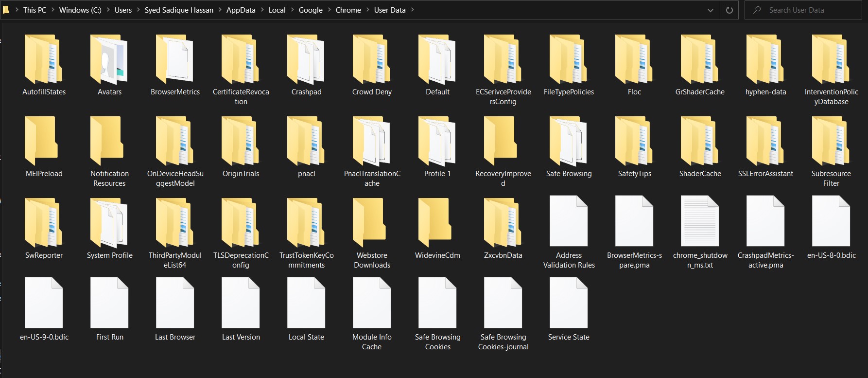Screen dimensions: 868x378
Task: Select the Crashpad folder
Action: [306, 60]
